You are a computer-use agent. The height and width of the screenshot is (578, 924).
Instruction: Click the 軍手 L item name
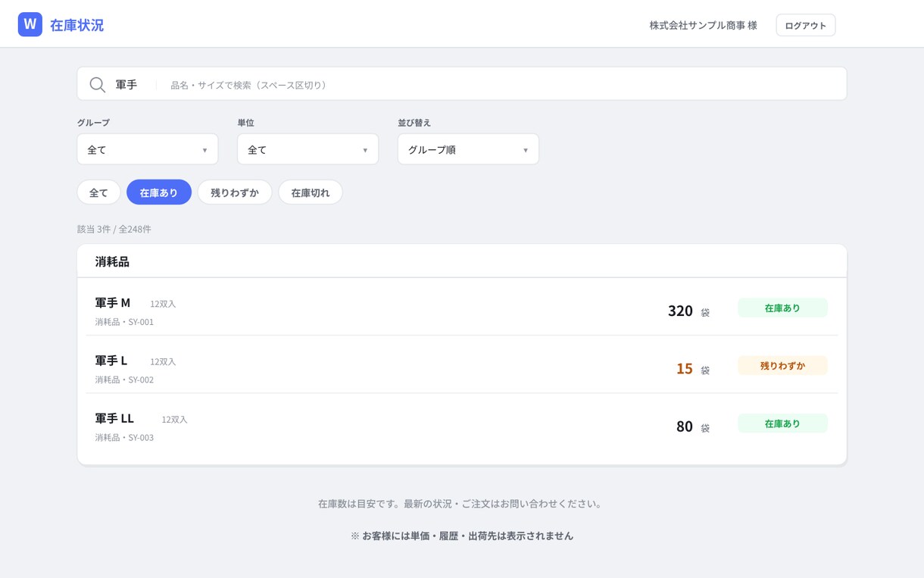[x=111, y=360]
